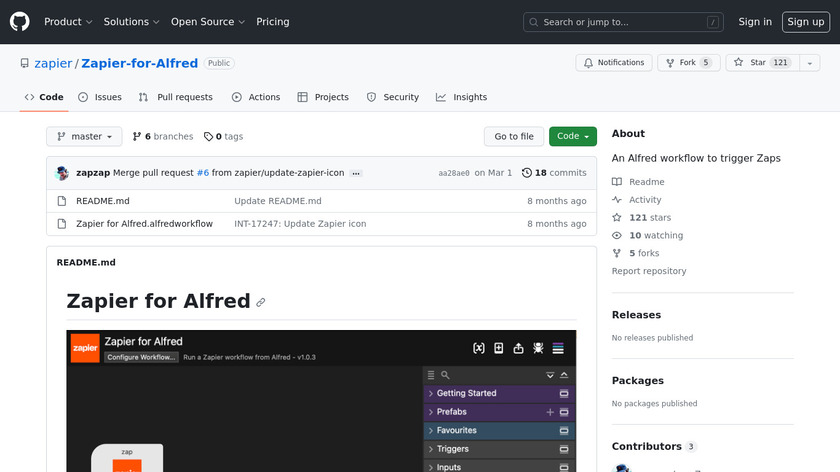Open the README.md file
The width and height of the screenshot is (840, 472).
tap(103, 201)
